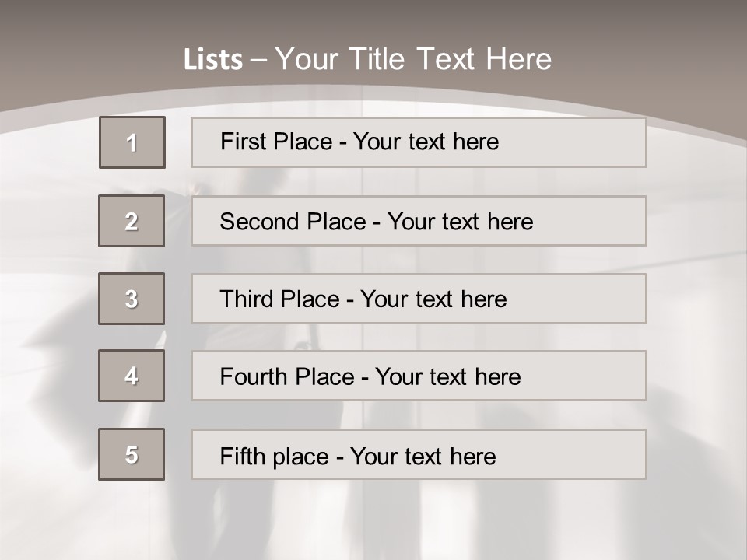Click the number 1 box
Screen dimensions: 747x560
pos(132,142)
